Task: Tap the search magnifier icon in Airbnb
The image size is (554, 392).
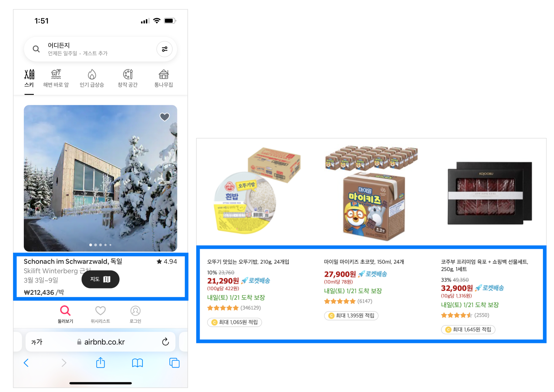Action: click(x=36, y=49)
